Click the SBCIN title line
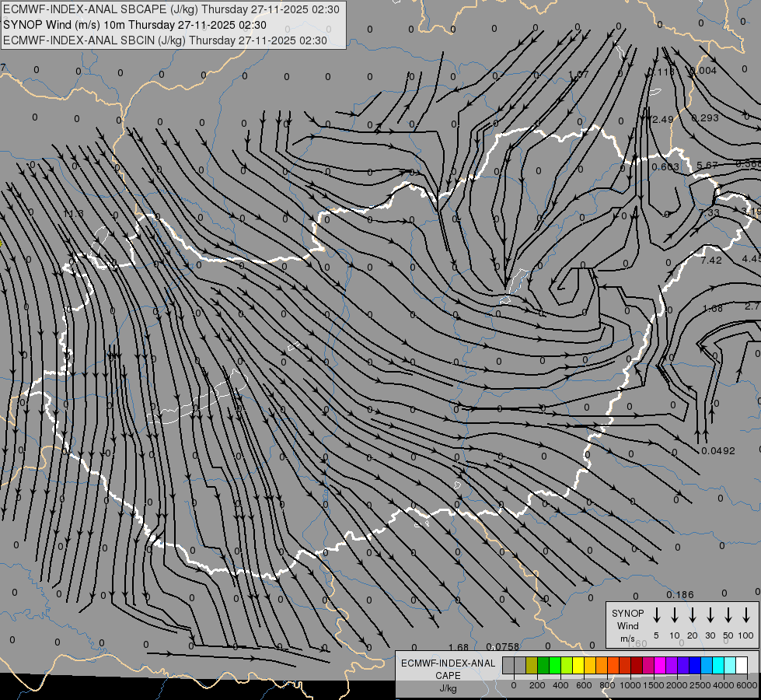 (x=165, y=40)
